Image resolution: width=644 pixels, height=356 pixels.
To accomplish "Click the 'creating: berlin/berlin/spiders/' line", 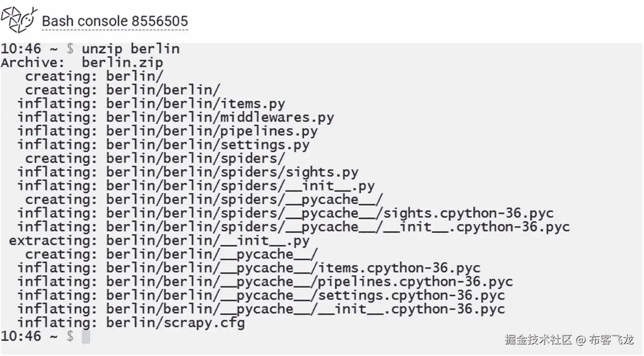I will click(155, 159).
